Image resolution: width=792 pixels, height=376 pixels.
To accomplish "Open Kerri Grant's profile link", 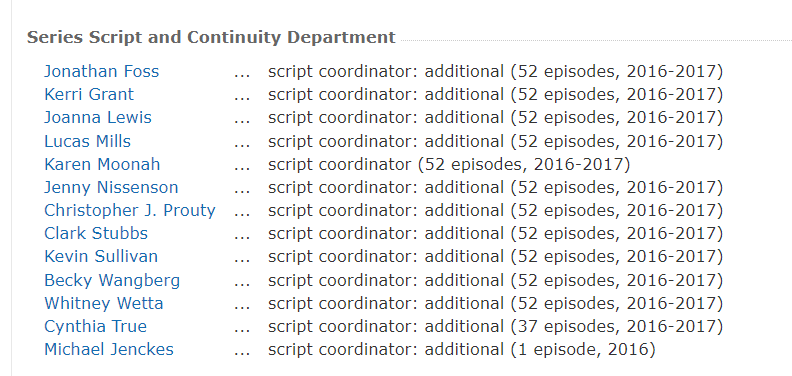I will [x=89, y=95].
